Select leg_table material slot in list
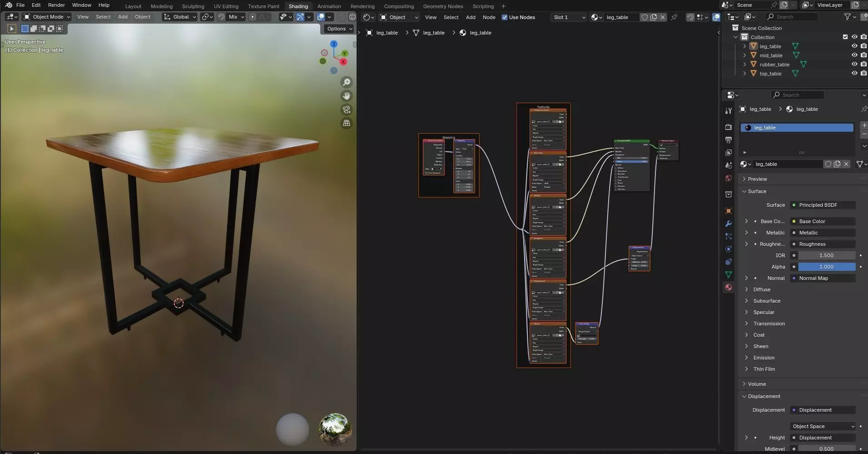Viewport: 868px width, 454px height. pos(797,128)
